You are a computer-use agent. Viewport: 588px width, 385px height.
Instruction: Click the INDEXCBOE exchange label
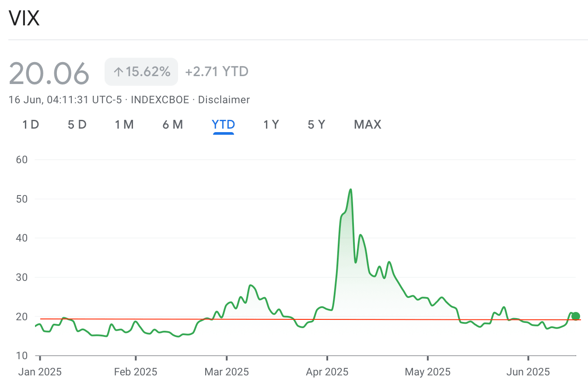point(160,100)
